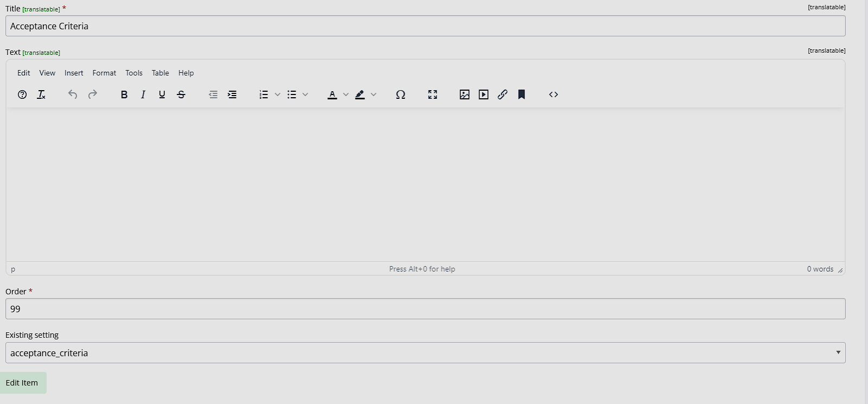
Task: Open the Format menu
Action: tap(104, 73)
